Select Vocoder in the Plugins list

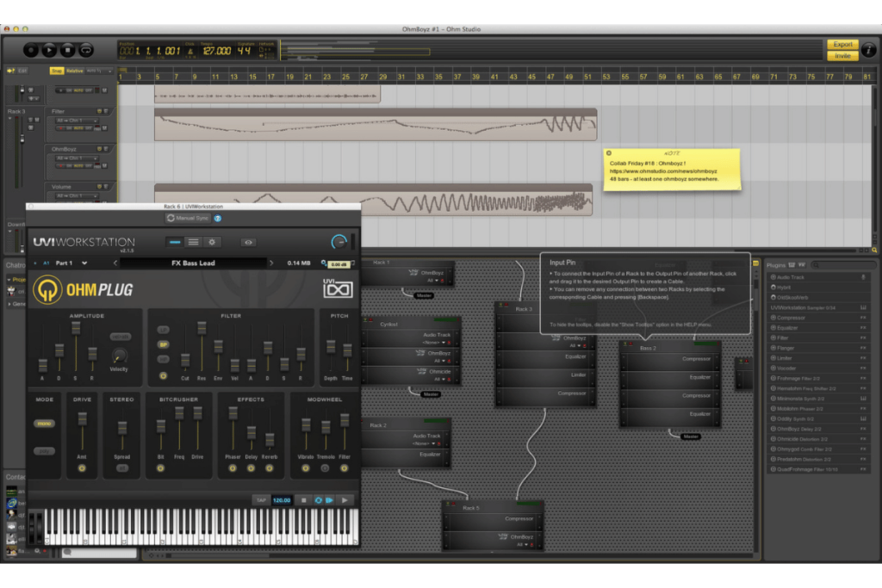tap(818, 368)
